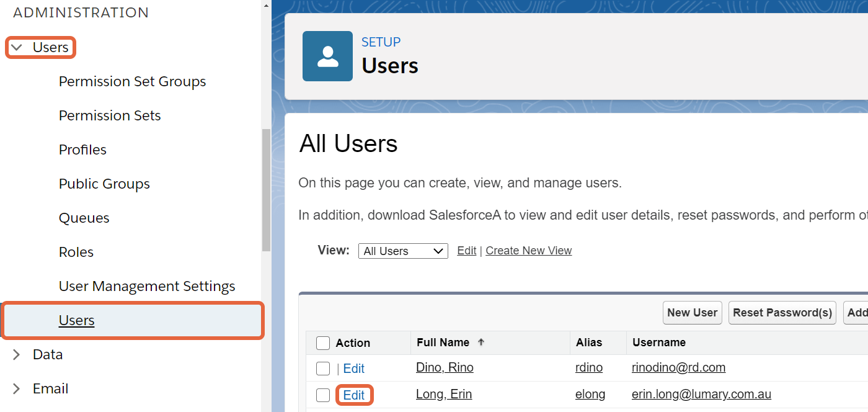
Task: Click the Users setup person icon
Action: pos(327,56)
